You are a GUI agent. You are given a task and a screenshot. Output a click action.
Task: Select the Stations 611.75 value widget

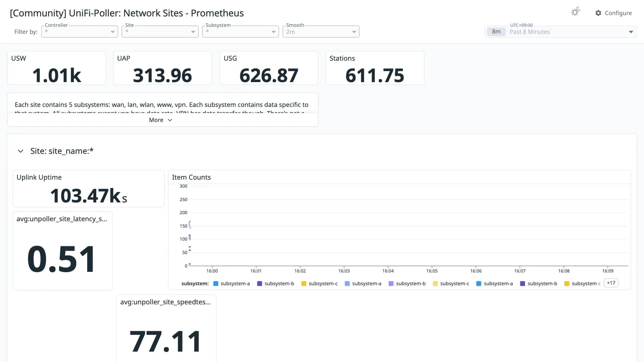pos(375,68)
